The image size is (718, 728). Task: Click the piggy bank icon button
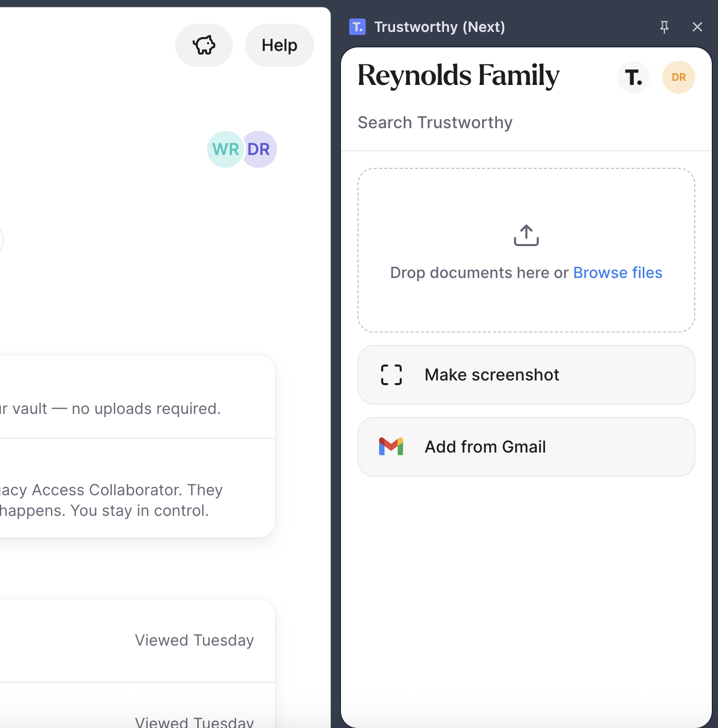(204, 45)
